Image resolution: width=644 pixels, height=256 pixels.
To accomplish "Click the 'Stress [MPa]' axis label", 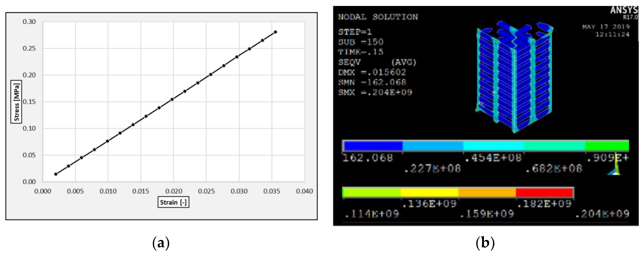I will (16, 102).
